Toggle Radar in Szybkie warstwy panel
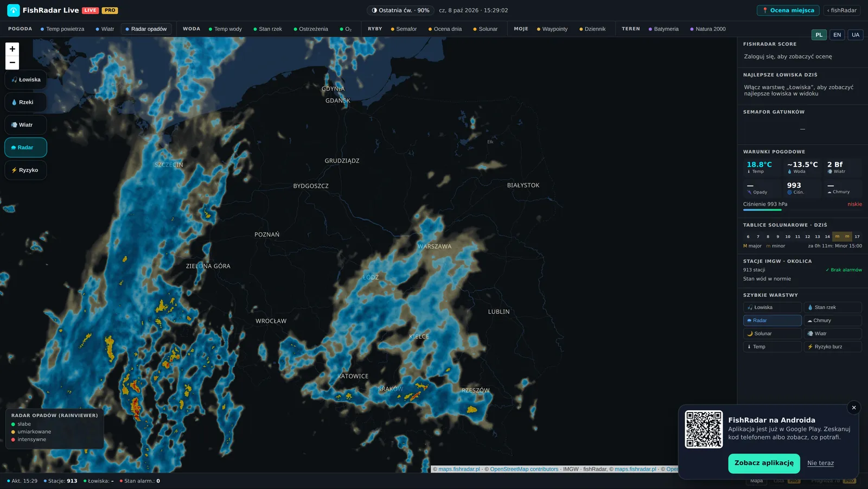 click(x=773, y=320)
